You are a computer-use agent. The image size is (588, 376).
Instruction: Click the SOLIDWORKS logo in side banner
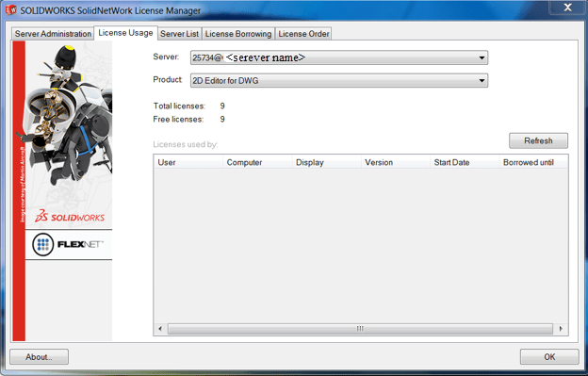pos(70,216)
